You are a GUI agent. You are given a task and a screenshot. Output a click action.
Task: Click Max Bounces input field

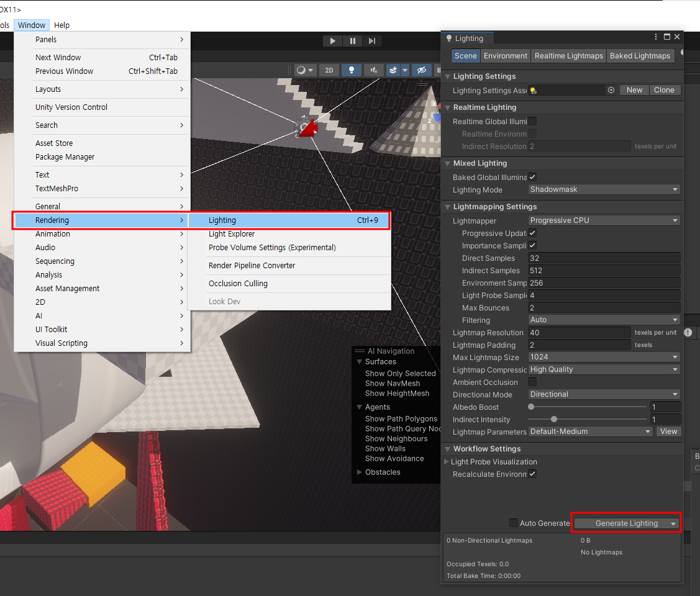coord(604,308)
